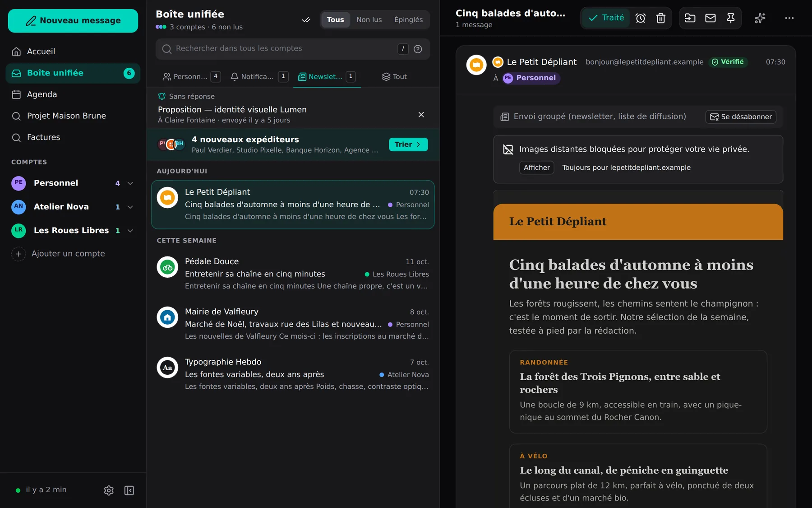812x508 pixels.
Task: Open the Typographie Hebdo message
Action: tap(293, 374)
